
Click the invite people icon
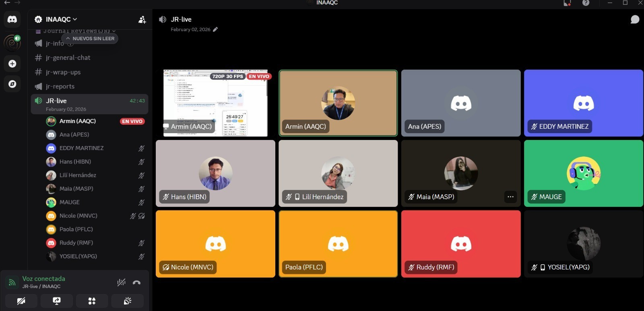[142, 19]
